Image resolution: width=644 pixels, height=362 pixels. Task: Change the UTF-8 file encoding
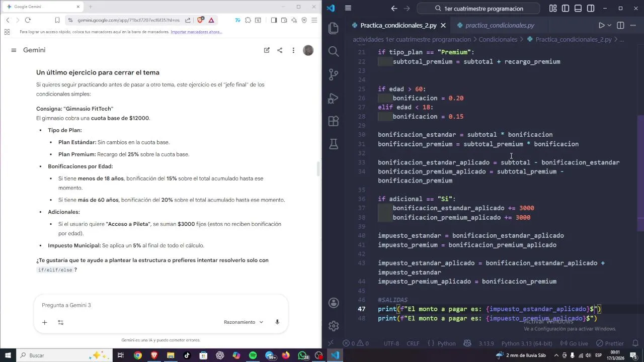point(391,343)
